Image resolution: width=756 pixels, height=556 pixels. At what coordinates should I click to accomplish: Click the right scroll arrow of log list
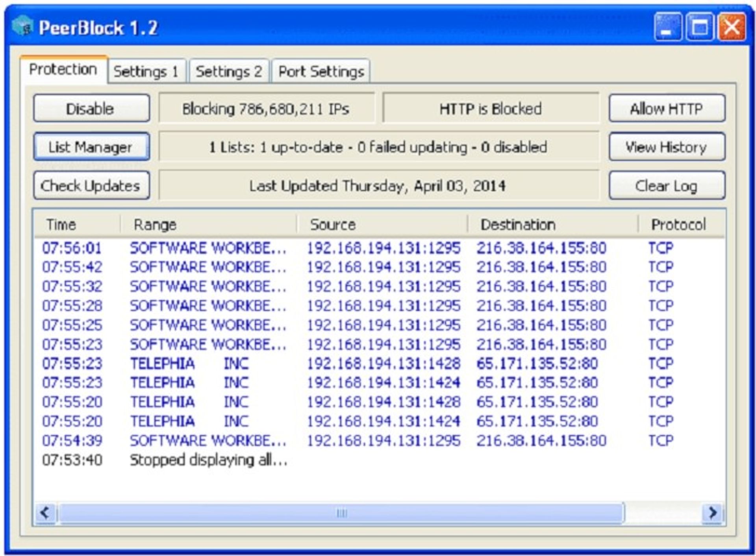click(712, 513)
